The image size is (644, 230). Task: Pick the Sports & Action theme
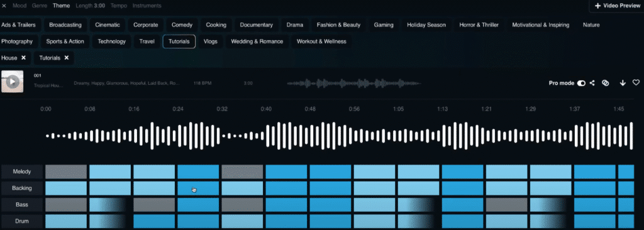65,41
